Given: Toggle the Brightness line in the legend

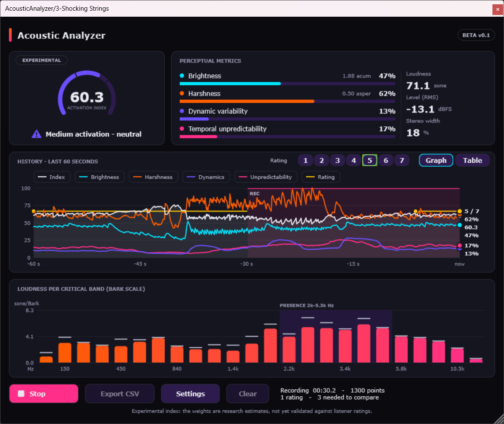Looking at the screenshot, I should tap(99, 177).
